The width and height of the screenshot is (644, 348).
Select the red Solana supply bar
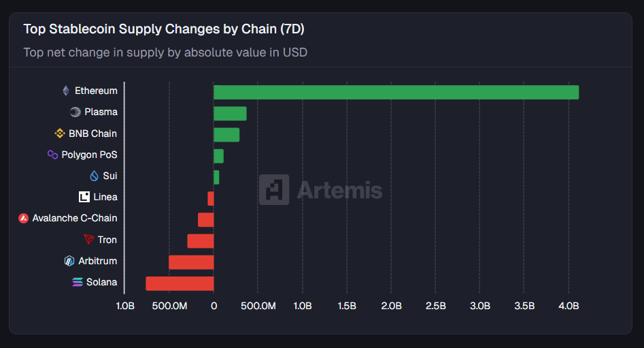(180, 283)
